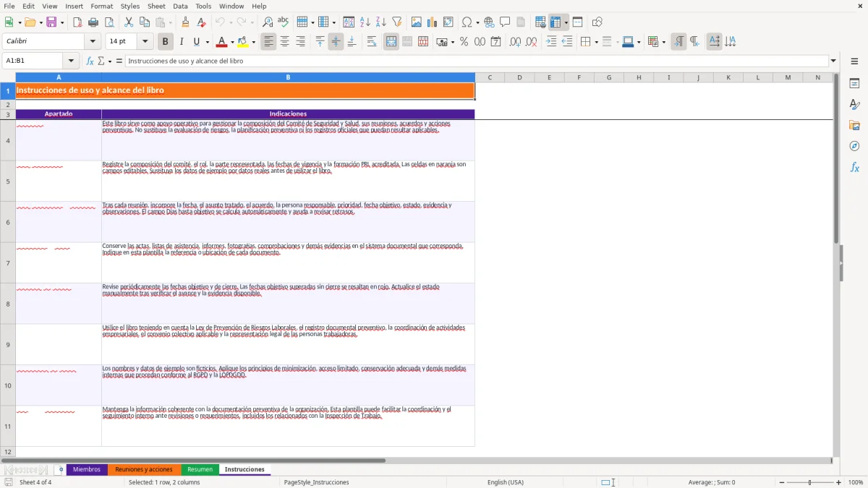Open the sidebar Properties panel
Image resolution: width=868 pixels, height=488 pixels.
tap(854, 84)
